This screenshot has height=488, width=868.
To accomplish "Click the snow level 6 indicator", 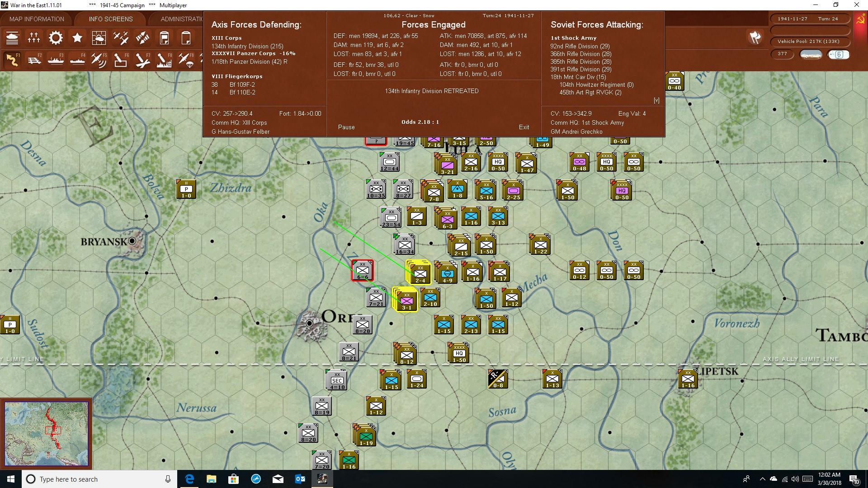I will (839, 54).
